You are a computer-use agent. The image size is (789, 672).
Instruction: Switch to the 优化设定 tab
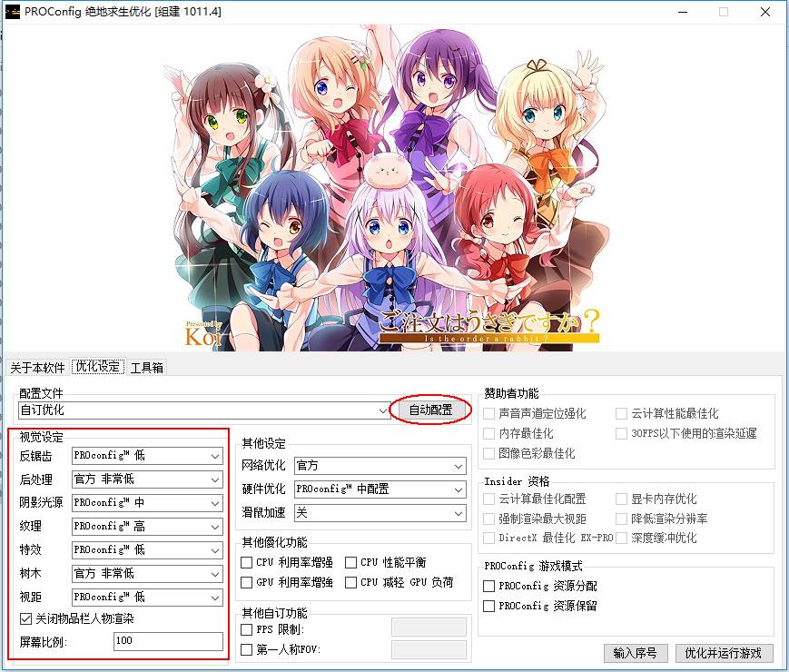click(x=98, y=367)
